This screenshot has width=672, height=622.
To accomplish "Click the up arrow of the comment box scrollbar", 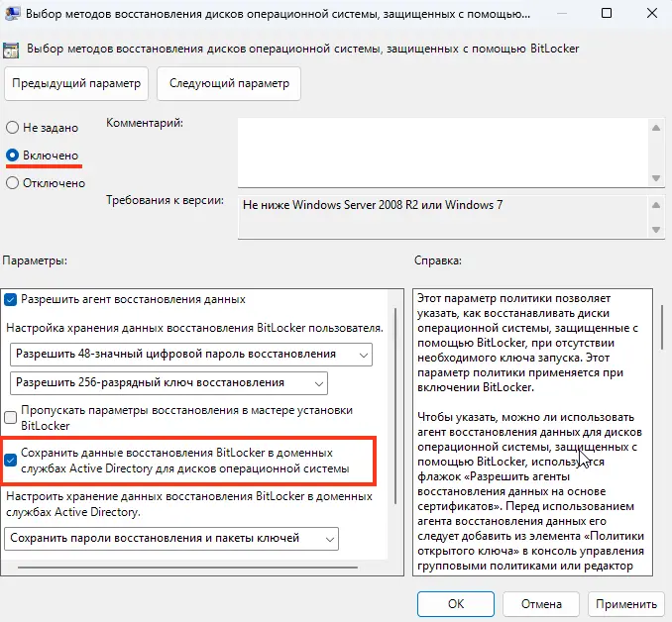I will (x=654, y=127).
